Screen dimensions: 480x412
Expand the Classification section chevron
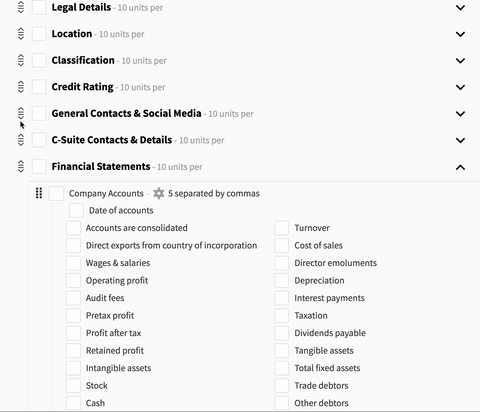tap(460, 61)
